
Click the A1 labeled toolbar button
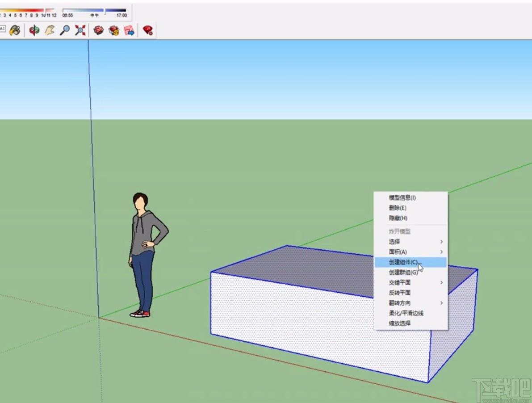[4, 28]
